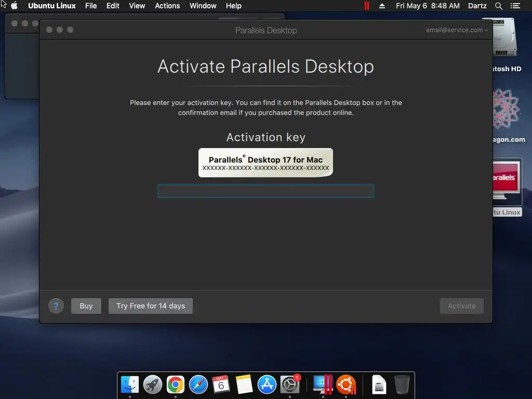Viewport: 532px width, 399px height.
Task: Open the removable disk icon in dock
Action: point(379,384)
